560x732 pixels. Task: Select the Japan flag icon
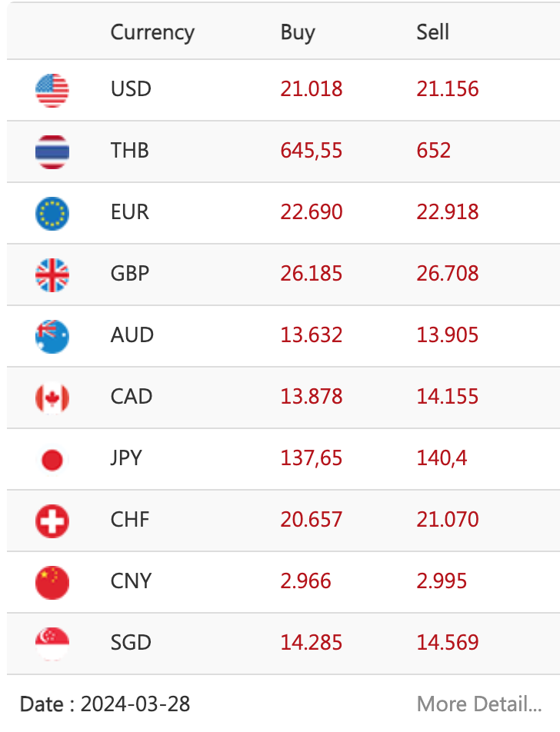52,459
